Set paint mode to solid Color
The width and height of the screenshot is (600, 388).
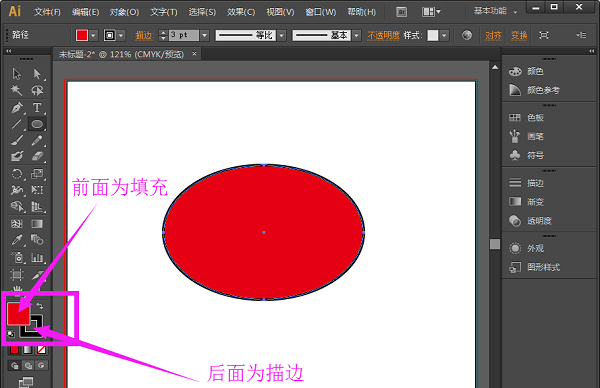(14, 350)
